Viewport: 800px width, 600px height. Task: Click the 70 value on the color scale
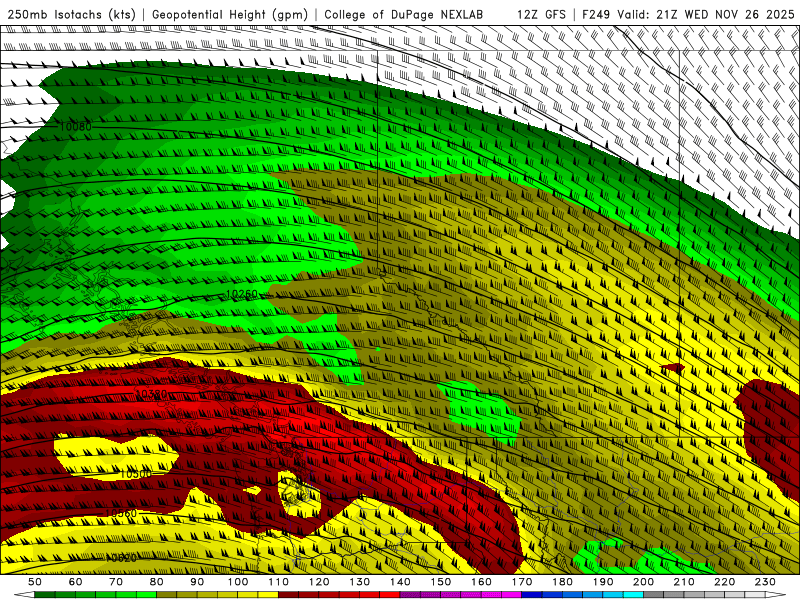tap(116, 582)
